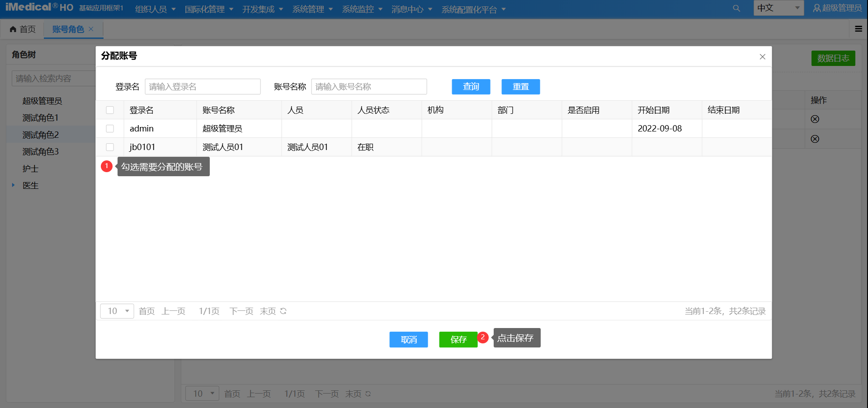Click the 超级管理员 user icon in header
This screenshot has height=408, width=868.
click(816, 8)
